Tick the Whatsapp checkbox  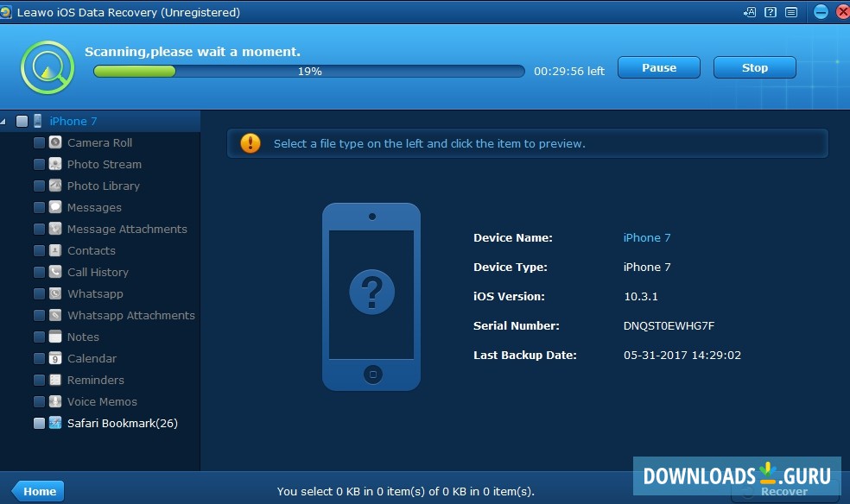[39, 293]
